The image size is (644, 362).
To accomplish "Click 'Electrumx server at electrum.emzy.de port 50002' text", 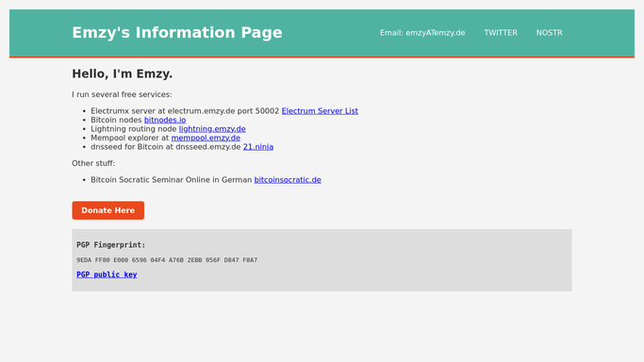I will point(185,111).
